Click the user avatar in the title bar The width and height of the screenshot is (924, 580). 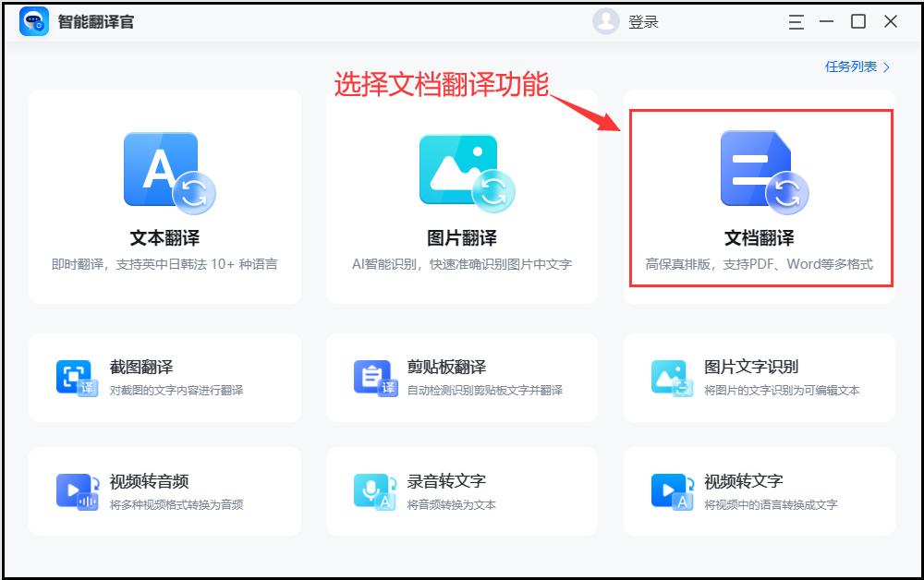point(605,20)
